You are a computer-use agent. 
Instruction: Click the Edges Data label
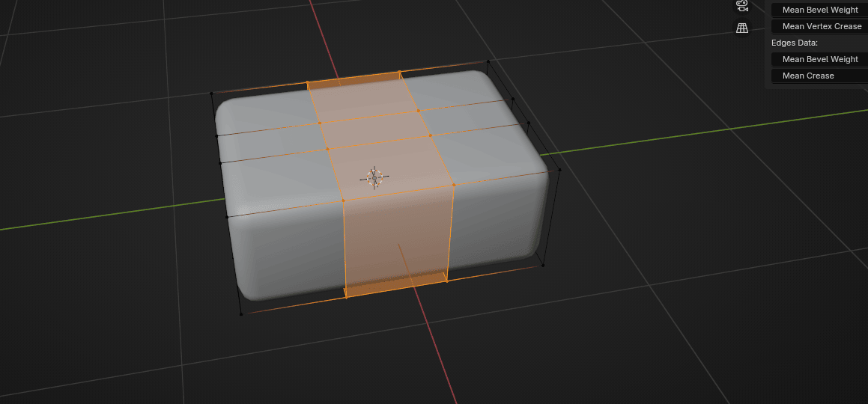pos(795,43)
